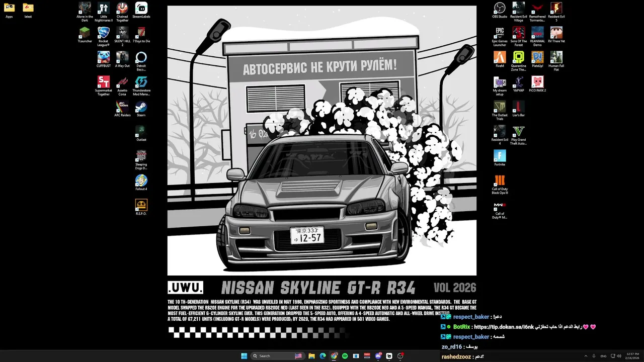Select the Resident Evil Village icon
Viewport: 644px width, 362px height.
click(x=519, y=12)
